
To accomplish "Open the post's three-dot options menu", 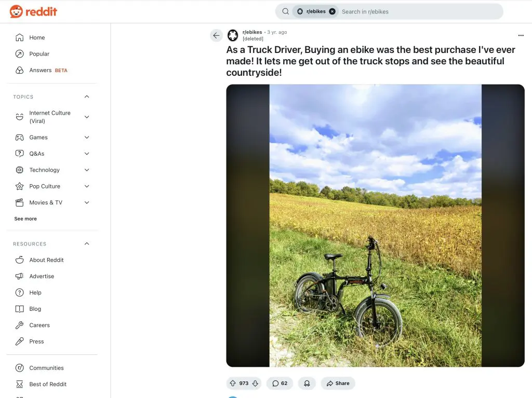I will [521, 35].
